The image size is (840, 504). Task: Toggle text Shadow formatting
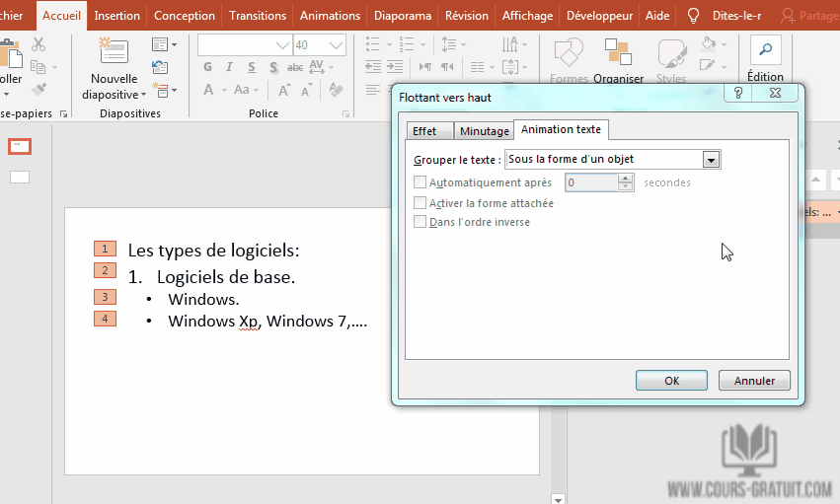tap(273, 67)
